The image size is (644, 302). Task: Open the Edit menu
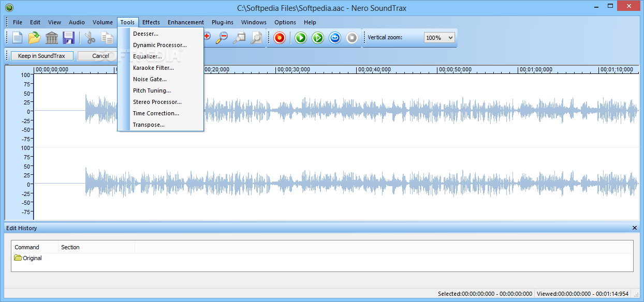click(35, 22)
